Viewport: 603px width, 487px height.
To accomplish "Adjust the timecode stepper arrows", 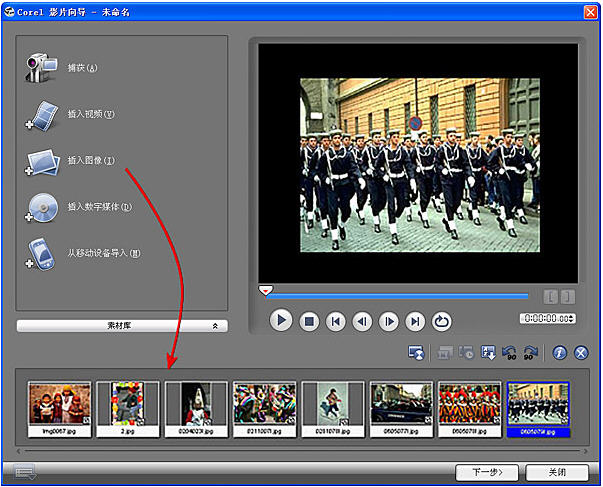I will point(571,318).
